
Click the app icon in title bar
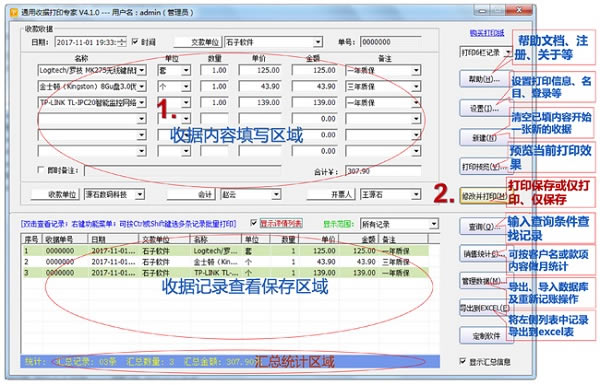pyautogui.click(x=14, y=13)
